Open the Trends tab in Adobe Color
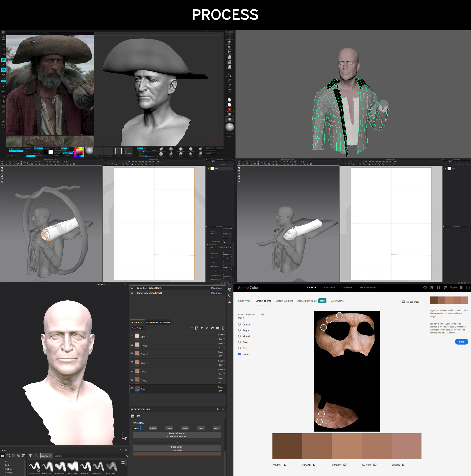 347,288
